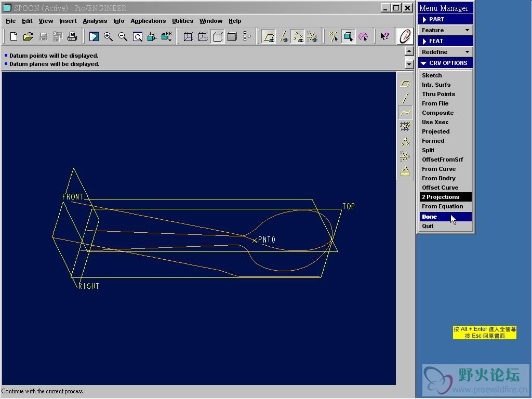Viewport: 532px width, 399px height.
Task: Open the Redefine dropdown
Action: [445, 52]
